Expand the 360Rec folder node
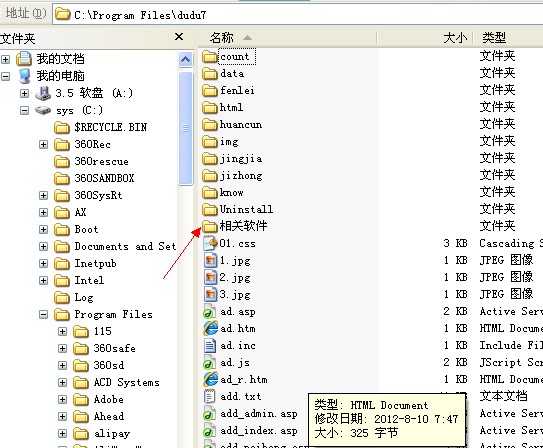The height and width of the screenshot is (448, 543). [x=43, y=144]
